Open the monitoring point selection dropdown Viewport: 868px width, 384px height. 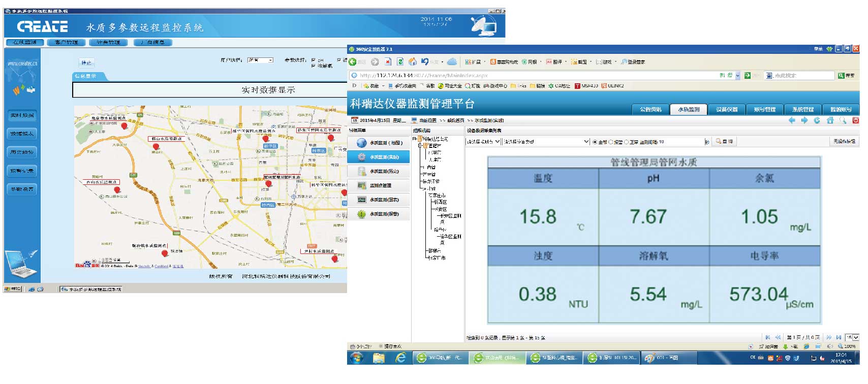[x=484, y=142]
